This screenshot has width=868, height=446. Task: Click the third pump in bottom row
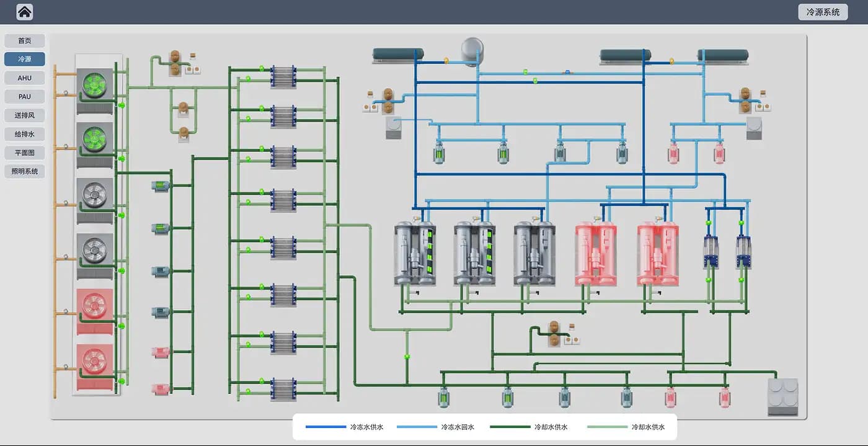[564, 397]
